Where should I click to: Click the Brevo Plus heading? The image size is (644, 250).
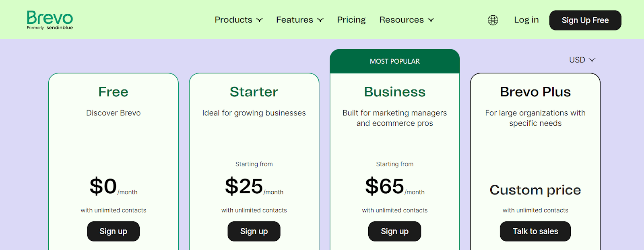535,92
